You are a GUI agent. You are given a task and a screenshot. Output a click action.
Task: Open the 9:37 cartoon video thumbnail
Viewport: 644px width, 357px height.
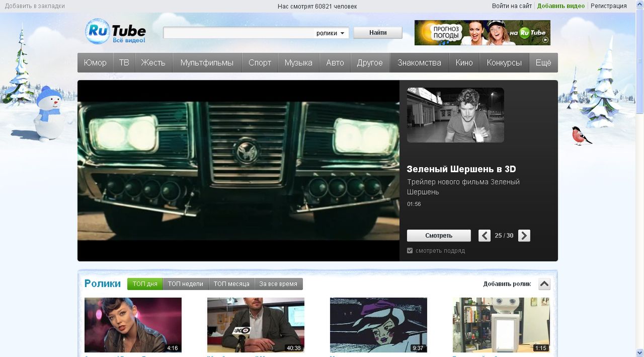click(378, 325)
